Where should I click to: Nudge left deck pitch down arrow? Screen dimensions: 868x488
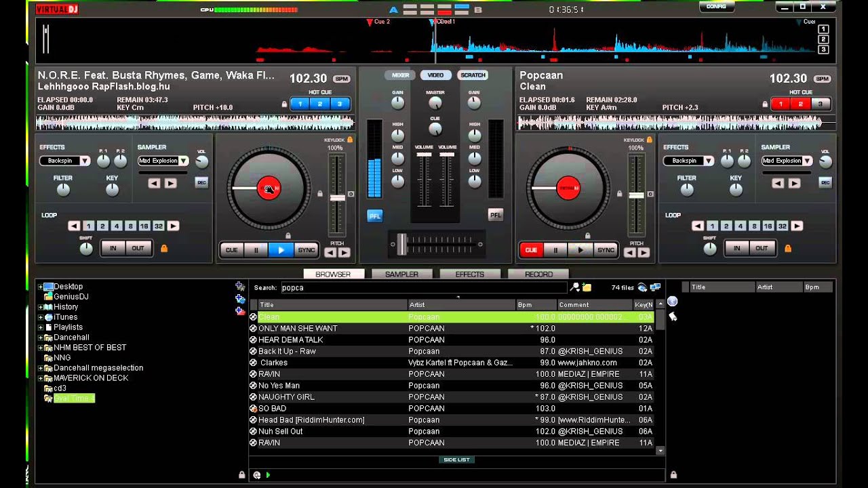330,253
